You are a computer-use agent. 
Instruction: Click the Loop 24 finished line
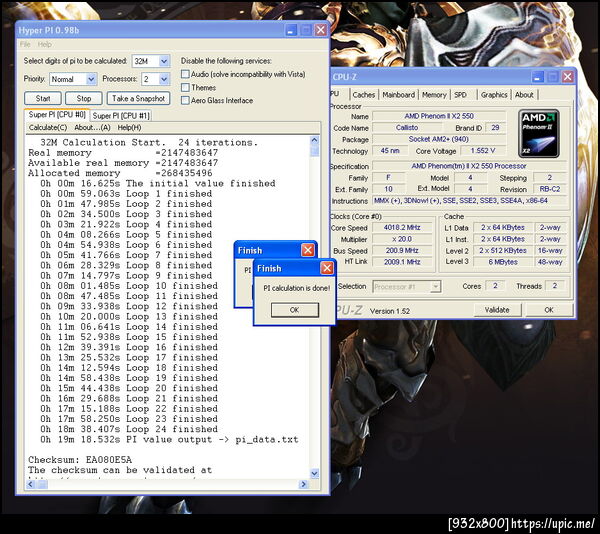click(129, 429)
